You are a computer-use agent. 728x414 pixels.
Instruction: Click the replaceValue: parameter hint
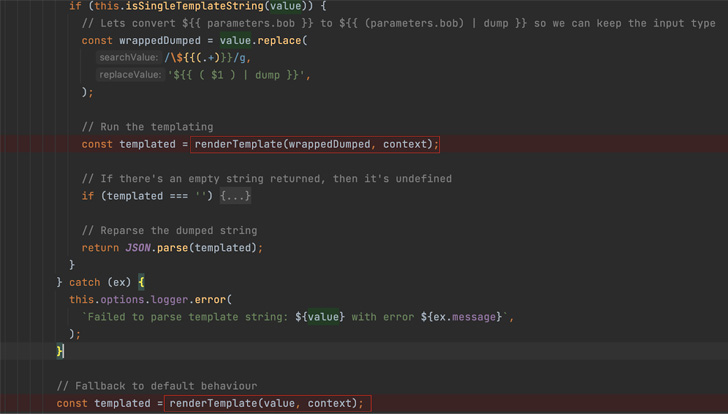[130, 75]
